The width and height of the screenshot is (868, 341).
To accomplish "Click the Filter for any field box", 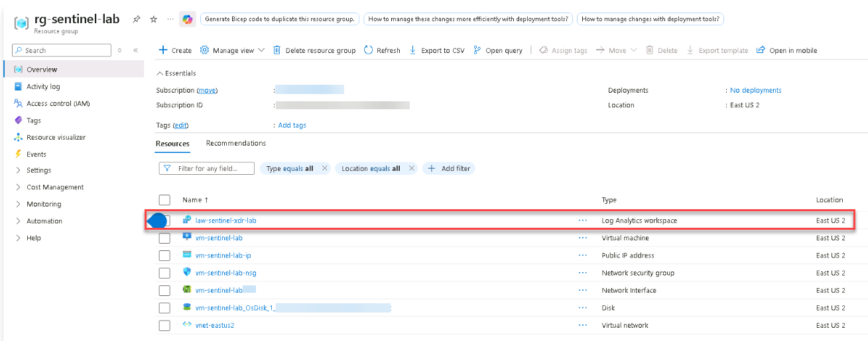I will click(x=207, y=169).
